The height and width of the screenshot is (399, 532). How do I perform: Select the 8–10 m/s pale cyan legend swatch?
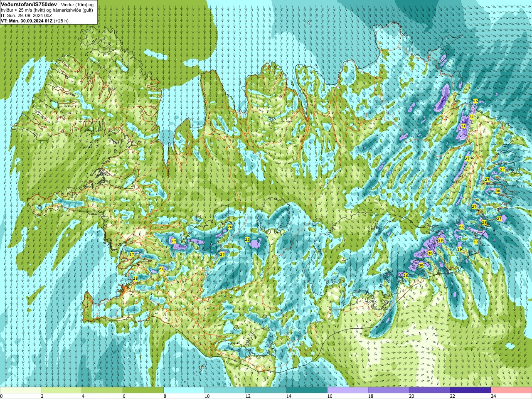pyautogui.click(x=184, y=390)
